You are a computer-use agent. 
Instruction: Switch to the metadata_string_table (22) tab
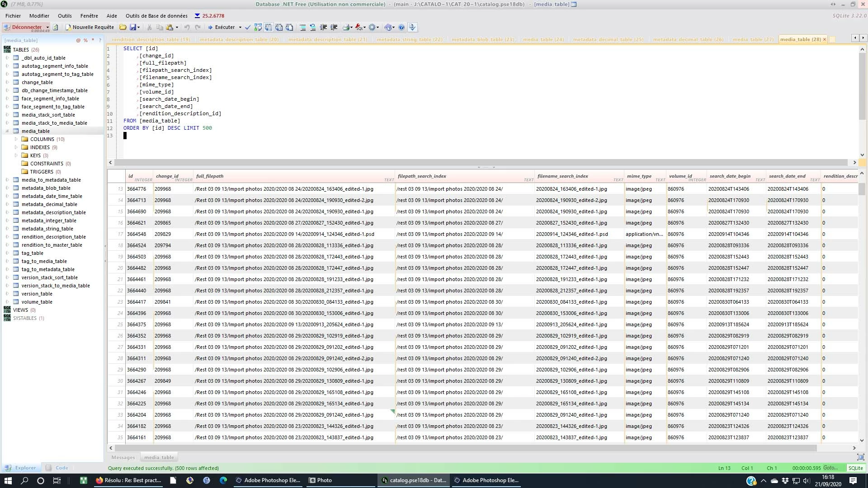click(x=409, y=39)
